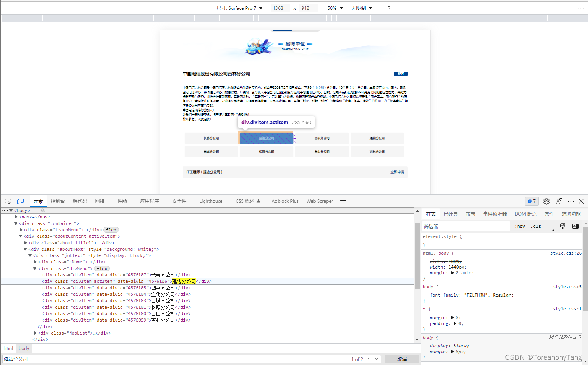The image size is (588, 365).
Task: Expand the nav element node
Action: coord(16,217)
